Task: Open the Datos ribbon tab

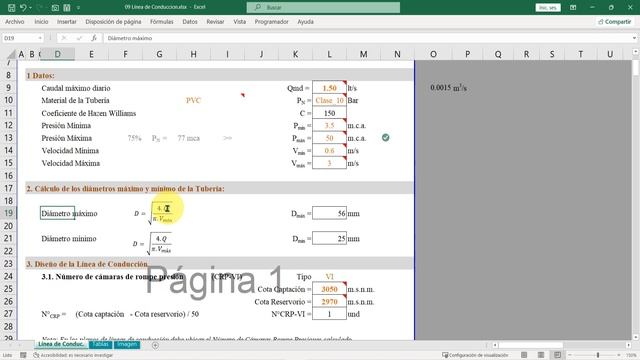Action: [x=190, y=22]
